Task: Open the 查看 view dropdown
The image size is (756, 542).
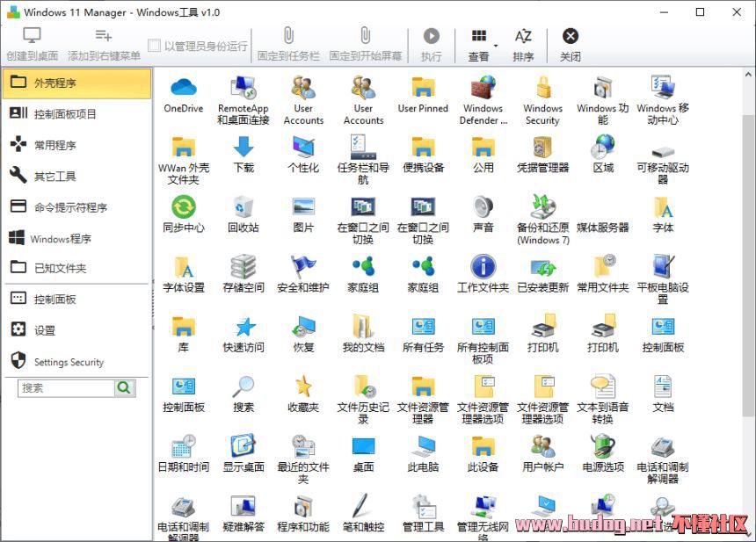Action: pos(481,44)
